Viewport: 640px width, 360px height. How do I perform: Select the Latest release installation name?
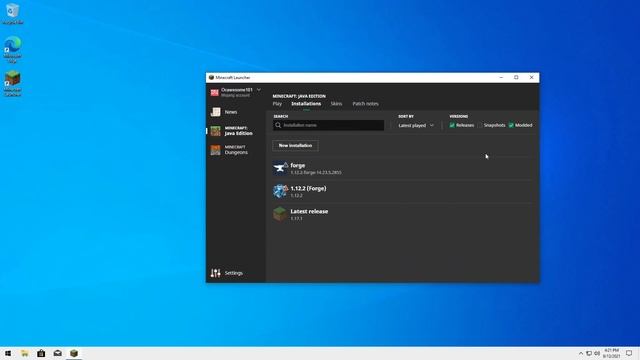tap(309, 211)
